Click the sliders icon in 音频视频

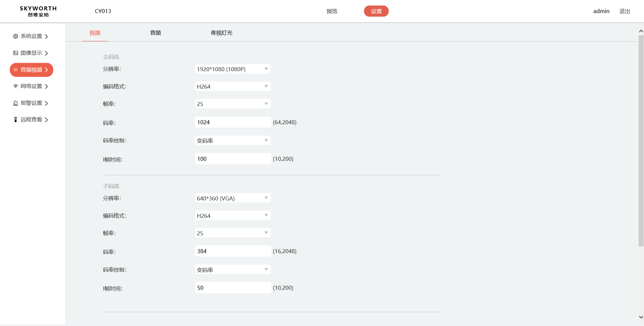(x=15, y=70)
